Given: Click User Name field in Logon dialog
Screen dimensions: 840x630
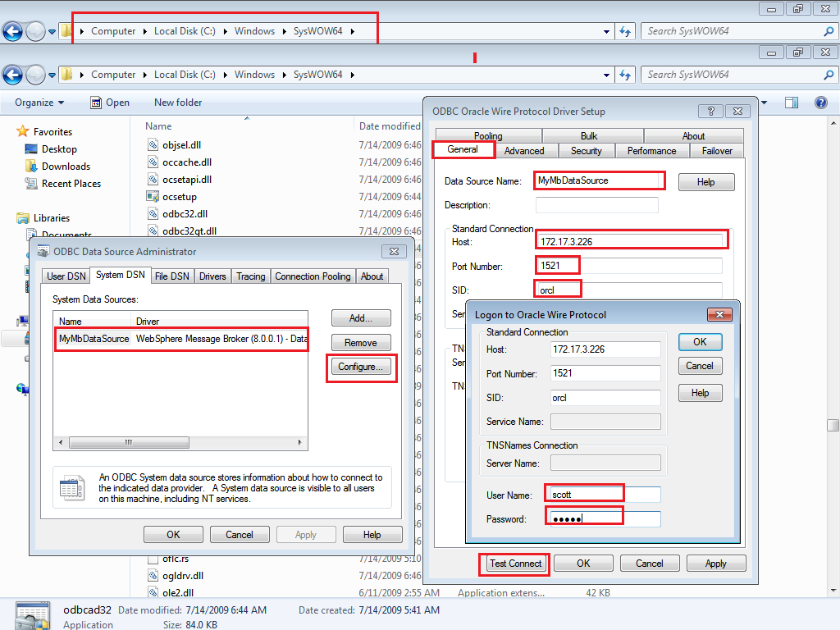Looking at the screenshot, I should (605, 495).
